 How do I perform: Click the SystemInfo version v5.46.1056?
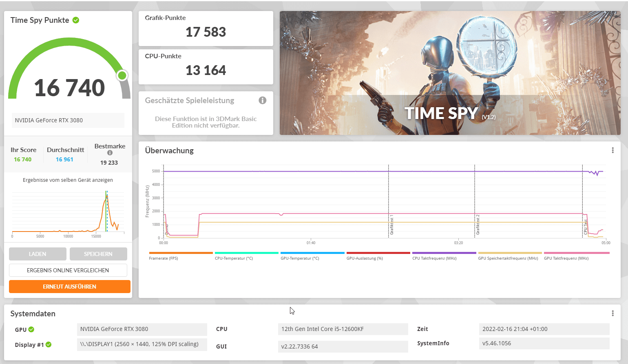tap(544, 343)
